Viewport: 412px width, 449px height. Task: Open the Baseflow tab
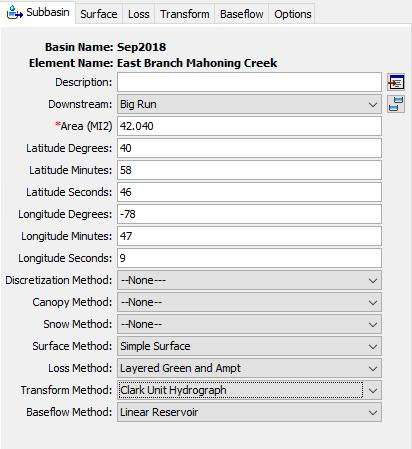(x=242, y=14)
